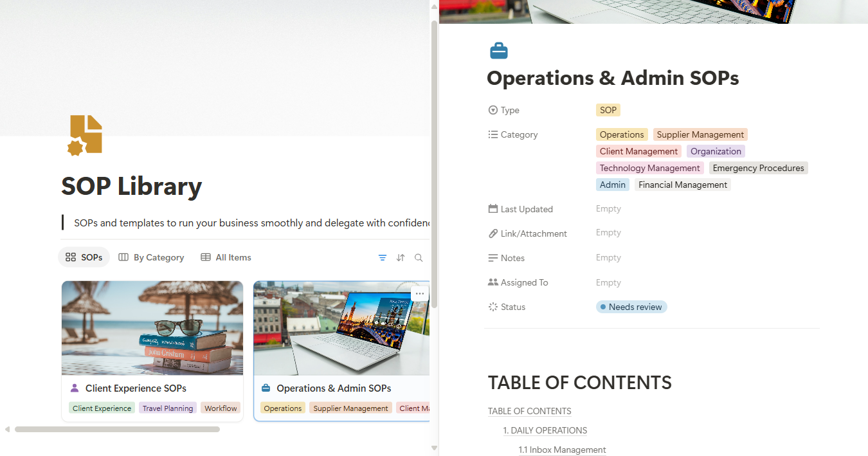The height and width of the screenshot is (456, 868).
Task: Click the empty Last Updated date field
Action: coord(608,209)
